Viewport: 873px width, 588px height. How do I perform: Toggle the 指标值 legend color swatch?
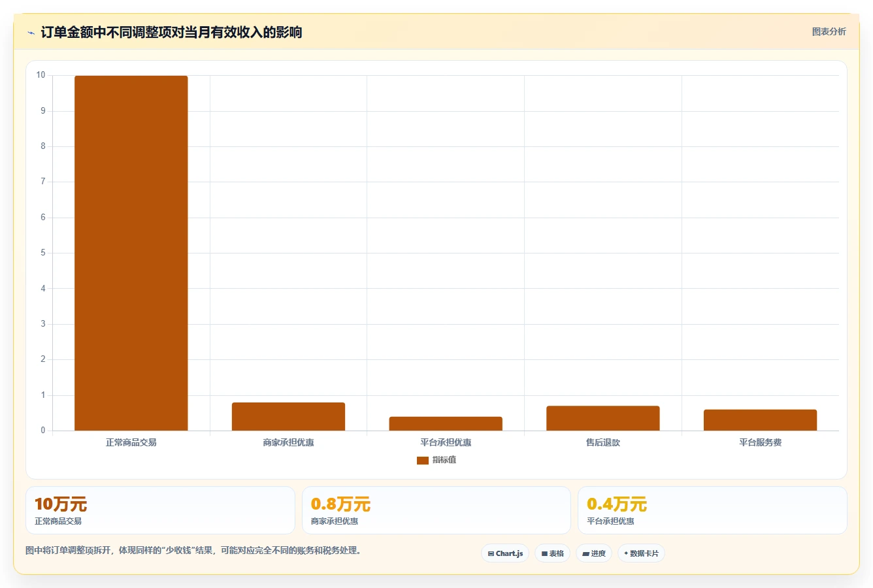point(423,461)
